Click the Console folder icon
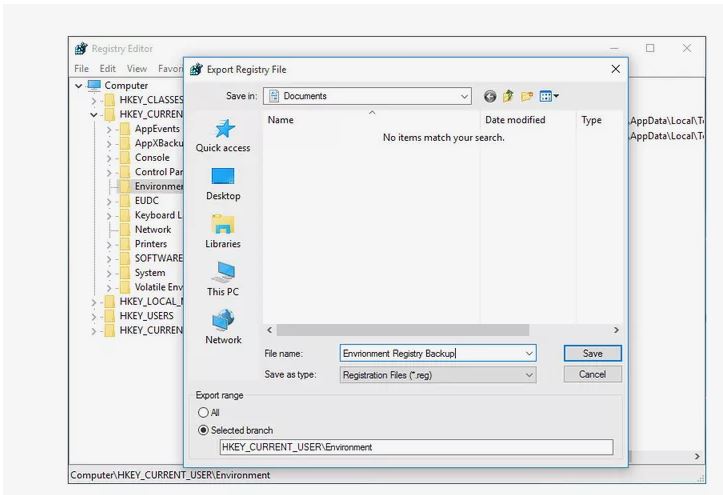Screen dimensions: 723x495 point(124,158)
